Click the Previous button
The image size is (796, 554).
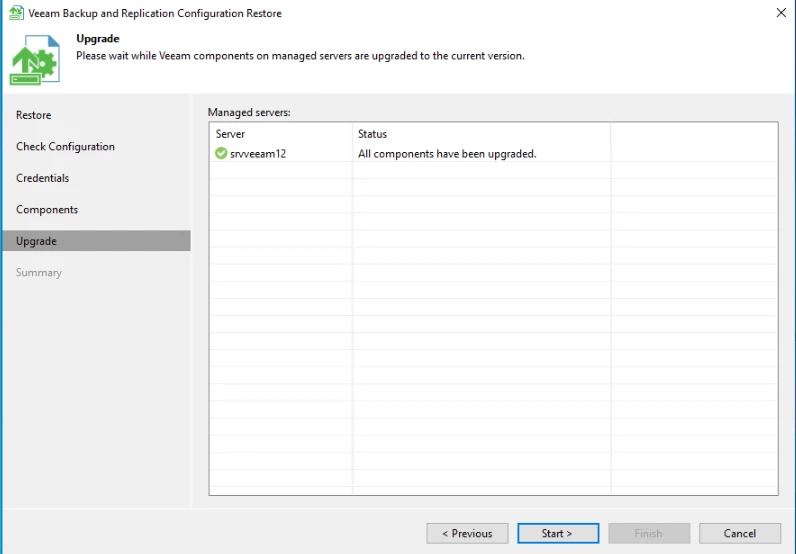click(467, 533)
